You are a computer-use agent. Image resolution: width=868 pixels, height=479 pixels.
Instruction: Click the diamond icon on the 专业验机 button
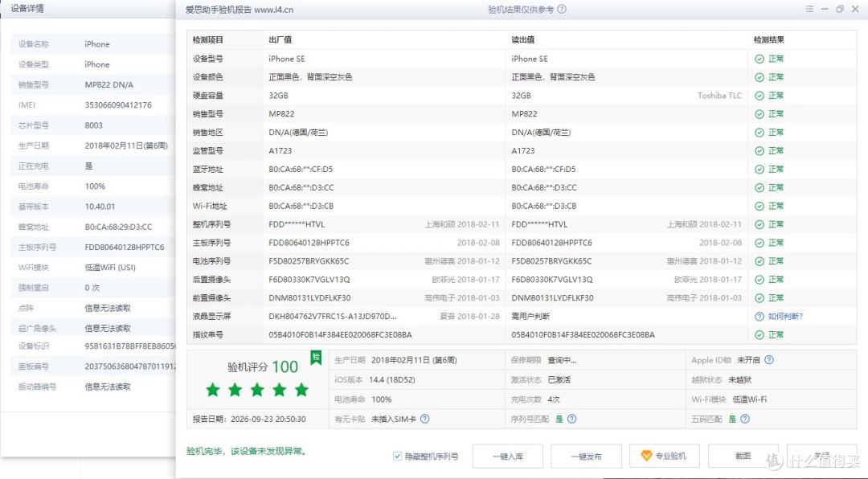click(x=646, y=456)
